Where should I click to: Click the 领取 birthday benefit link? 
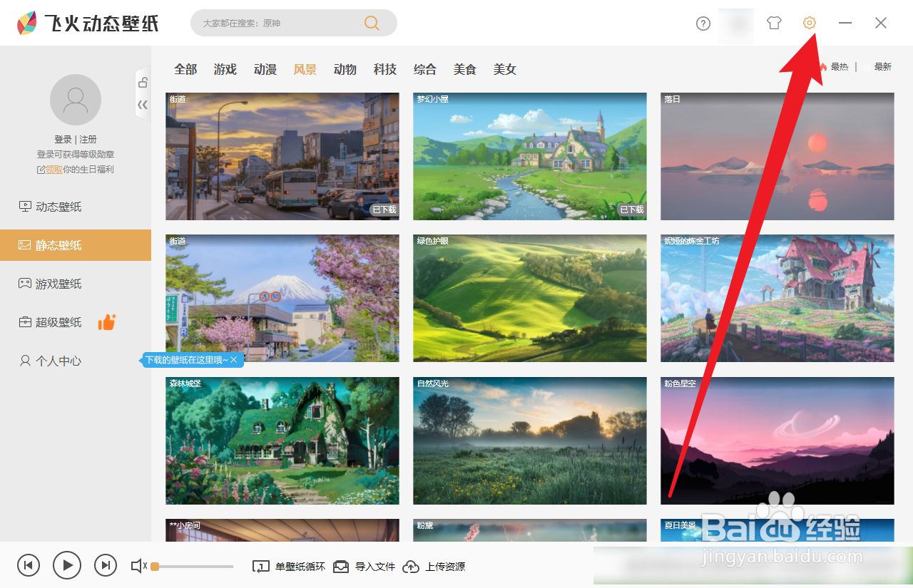54,170
